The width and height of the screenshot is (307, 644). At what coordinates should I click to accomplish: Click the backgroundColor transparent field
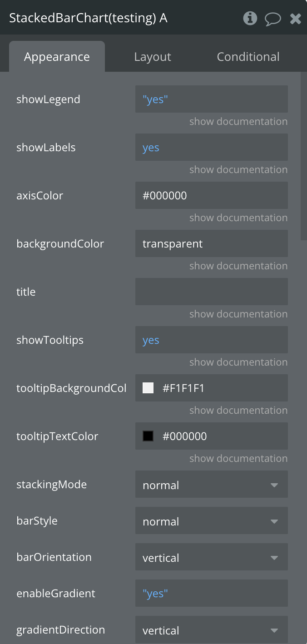(211, 244)
